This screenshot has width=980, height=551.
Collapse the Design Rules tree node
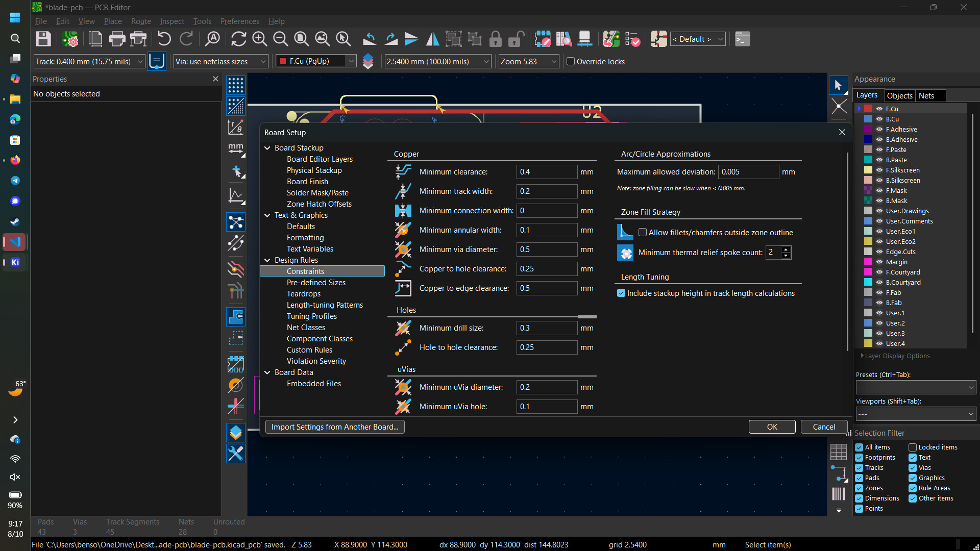(x=267, y=260)
